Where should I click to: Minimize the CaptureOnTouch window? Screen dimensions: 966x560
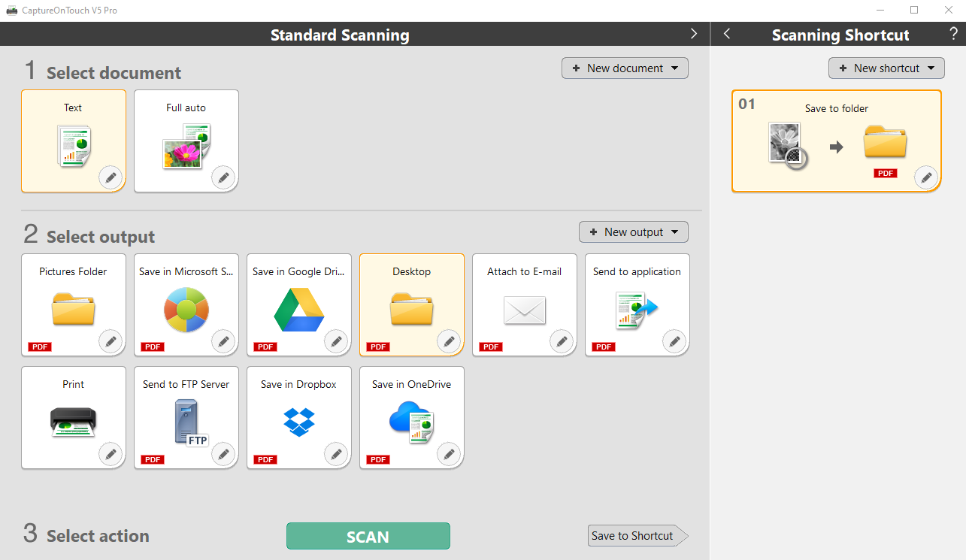coord(880,11)
